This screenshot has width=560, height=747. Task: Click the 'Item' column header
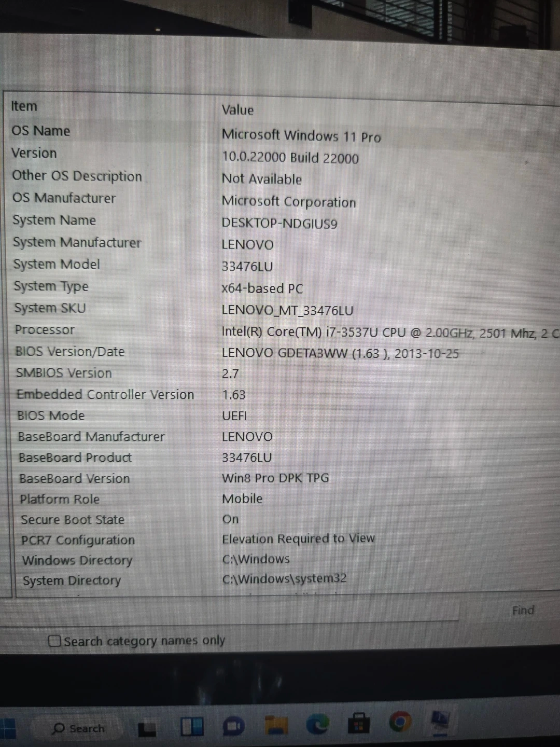(24, 106)
